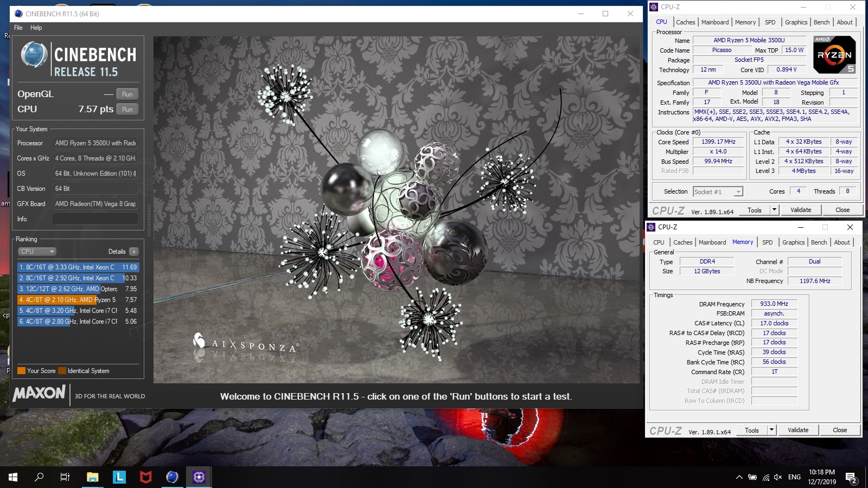The width and height of the screenshot is (868, 488).
Task: Click the Cinebench sphere logo
Action: [34, 55]
